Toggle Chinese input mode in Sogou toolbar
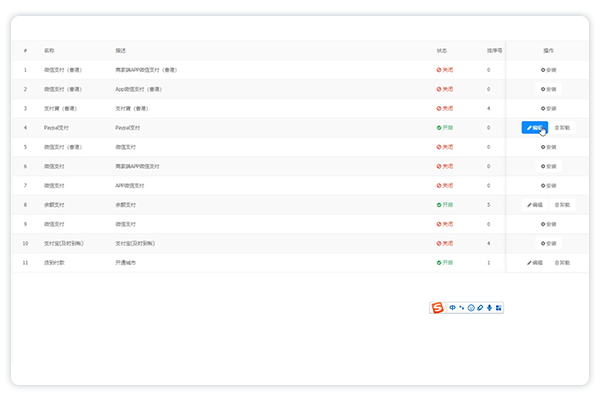Viewport: 600px width, 400px height. coord(453,307)
